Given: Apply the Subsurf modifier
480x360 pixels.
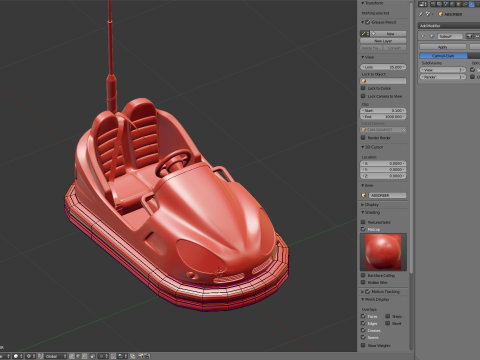Looking at the screenshot, I should point(443,47).
